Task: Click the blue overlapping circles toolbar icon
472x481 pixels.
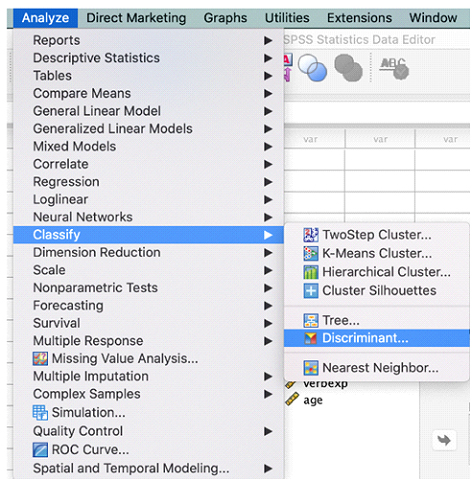Action: [x=312, y=68]
